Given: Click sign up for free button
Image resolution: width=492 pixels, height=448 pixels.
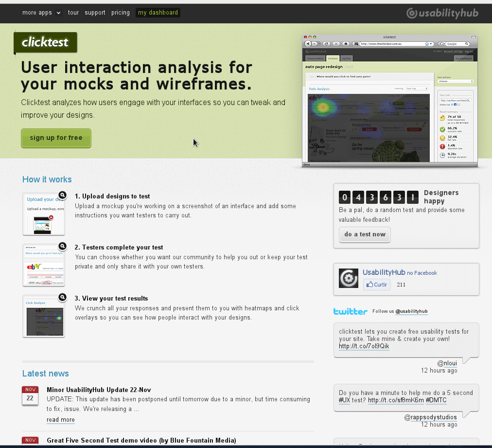Looking at the screenshot, I should [x=56, y=138].
